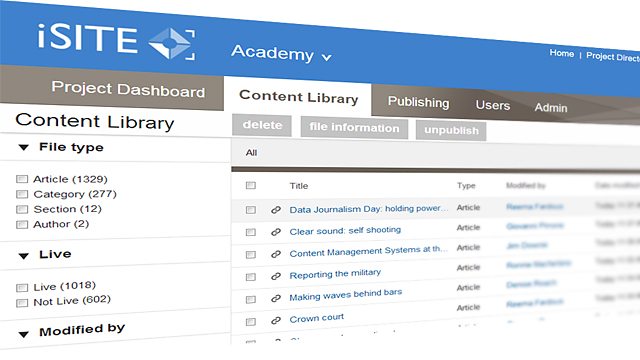This screenshot has height=360, width=640.
Task: Click the file information button
Action: 354,127
